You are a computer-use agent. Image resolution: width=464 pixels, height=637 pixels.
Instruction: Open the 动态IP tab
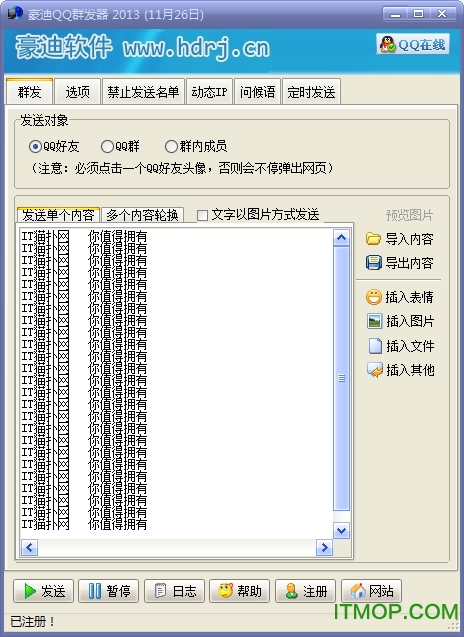(x=209, y=92)
